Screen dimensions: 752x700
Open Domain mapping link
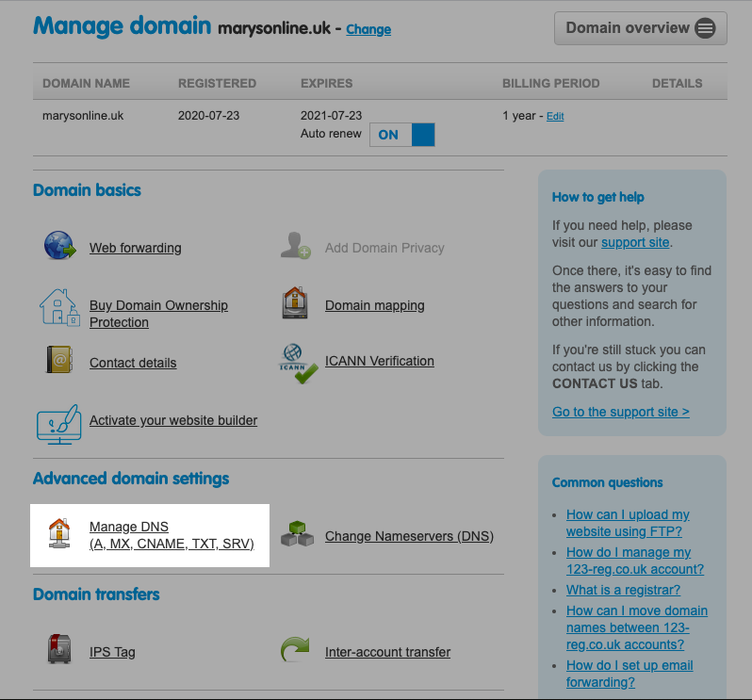click(374, 305)
